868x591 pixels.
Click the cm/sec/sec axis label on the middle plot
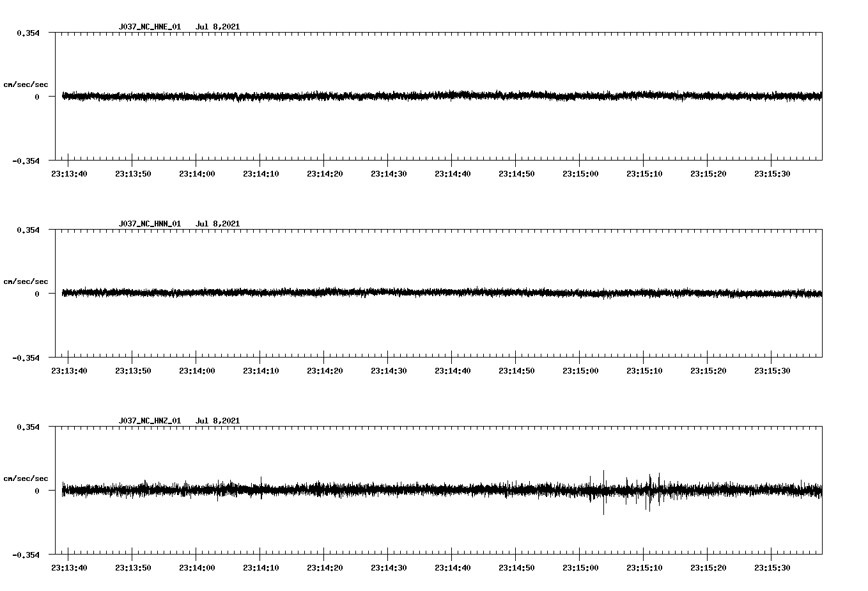[26, 281]
